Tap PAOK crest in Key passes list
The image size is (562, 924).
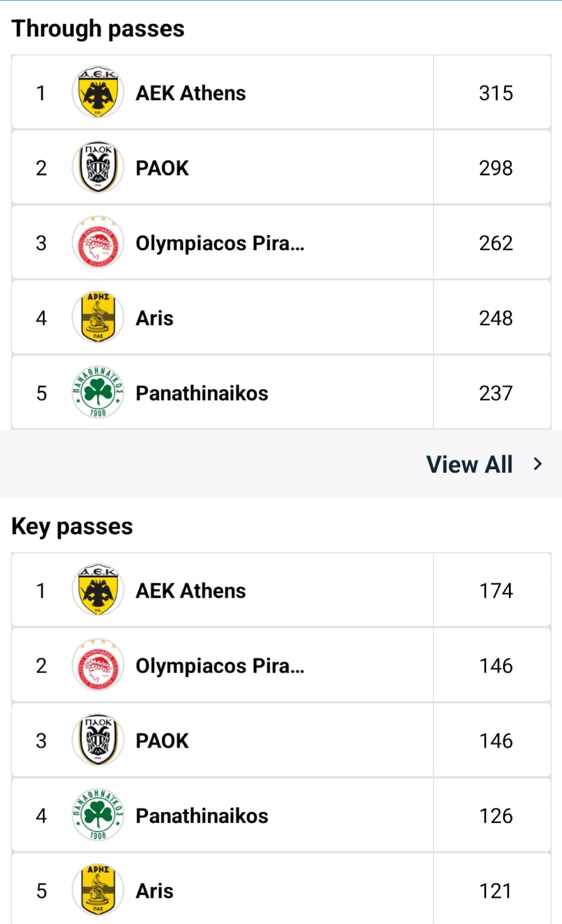click(x=98, y=740)
